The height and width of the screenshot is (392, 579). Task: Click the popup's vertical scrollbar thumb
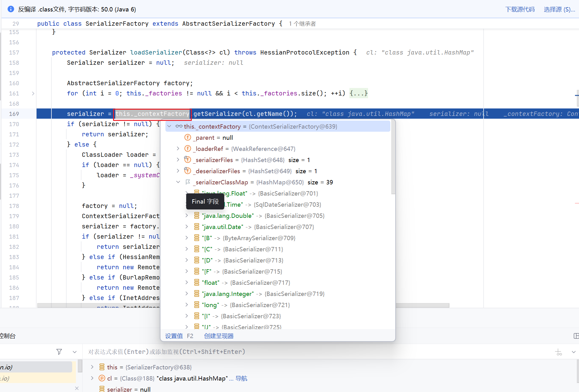393,157
